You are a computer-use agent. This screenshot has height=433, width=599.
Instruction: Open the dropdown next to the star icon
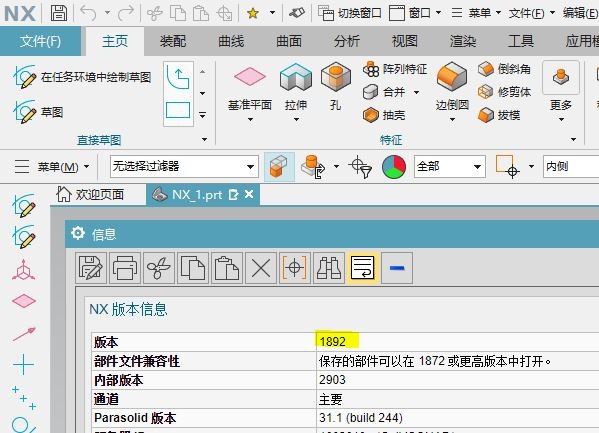pos(272,13)
